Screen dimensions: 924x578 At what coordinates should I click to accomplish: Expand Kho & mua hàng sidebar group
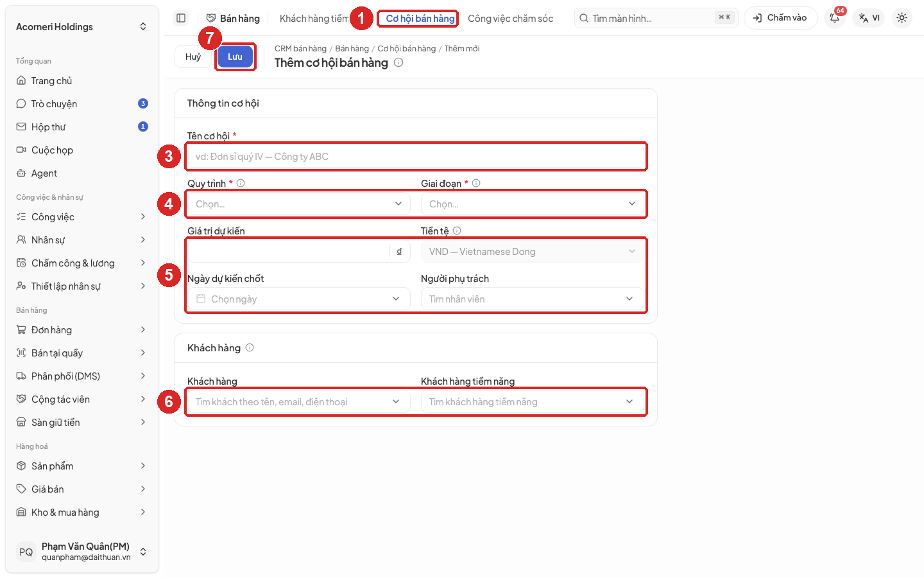[82, 512]
